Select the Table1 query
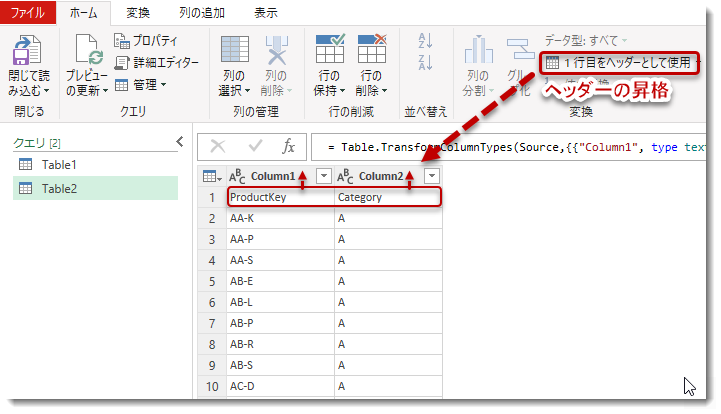The image size is (721, 414). click(95, 164)
